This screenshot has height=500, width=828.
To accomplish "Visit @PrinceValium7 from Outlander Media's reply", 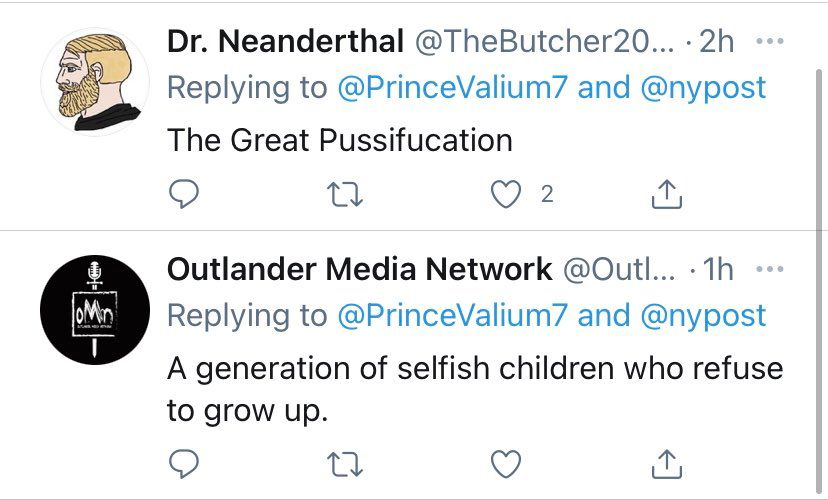I will [x=451, y=315].
